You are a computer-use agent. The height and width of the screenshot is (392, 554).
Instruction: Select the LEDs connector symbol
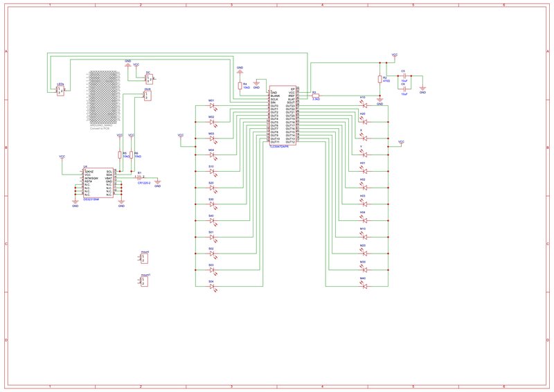tap(60, 91)
